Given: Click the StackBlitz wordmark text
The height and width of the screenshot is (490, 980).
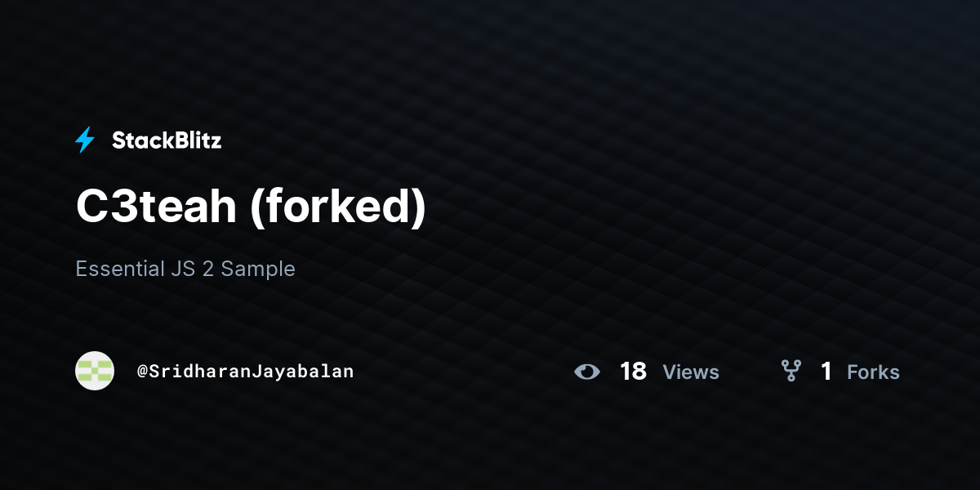Looking at the screenshot, I should tap(167, 140).
